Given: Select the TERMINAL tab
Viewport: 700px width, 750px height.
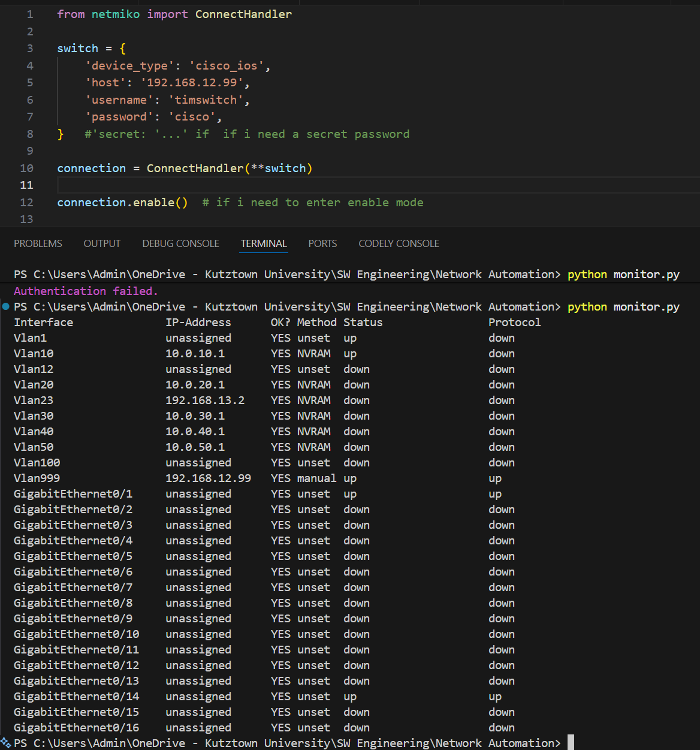Looking at the screenshot, I should click(x=264, y=243).
